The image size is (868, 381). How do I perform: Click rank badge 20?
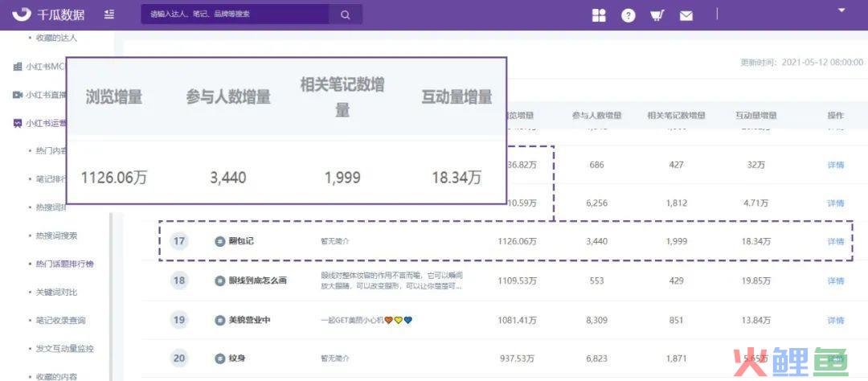pos(178,358)
